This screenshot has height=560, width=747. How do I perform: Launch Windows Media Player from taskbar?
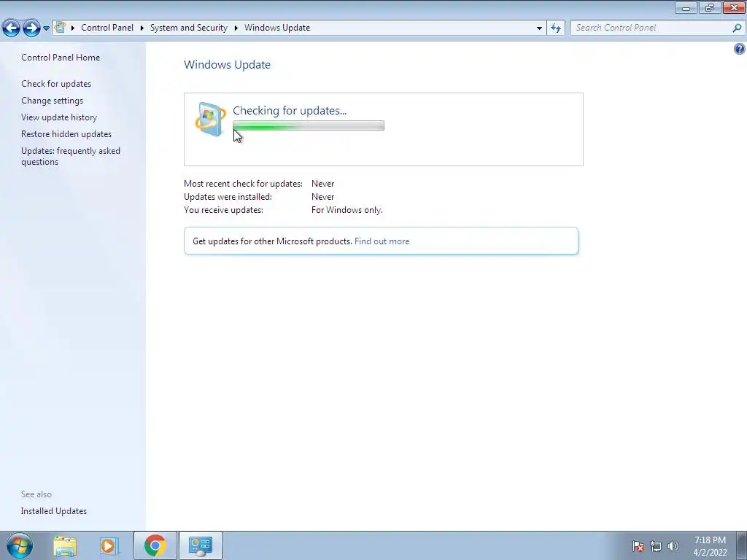coord(108,545)
